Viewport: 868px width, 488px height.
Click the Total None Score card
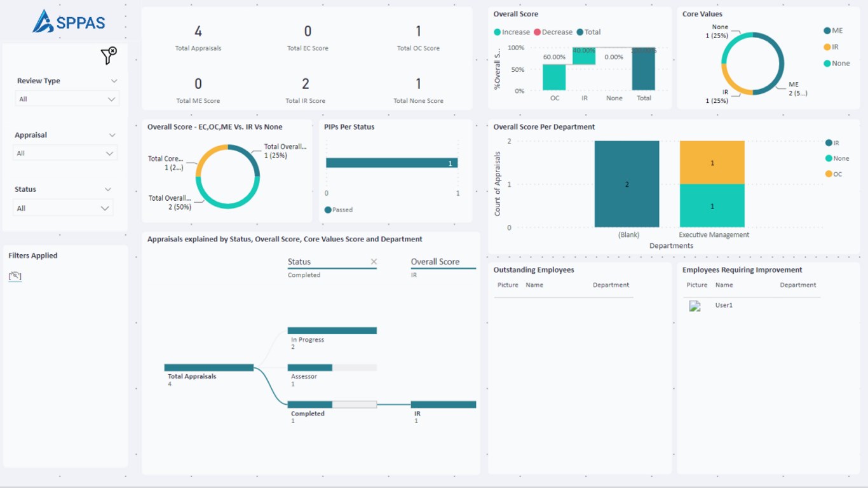pyautogui.click(x=418, y=90)
